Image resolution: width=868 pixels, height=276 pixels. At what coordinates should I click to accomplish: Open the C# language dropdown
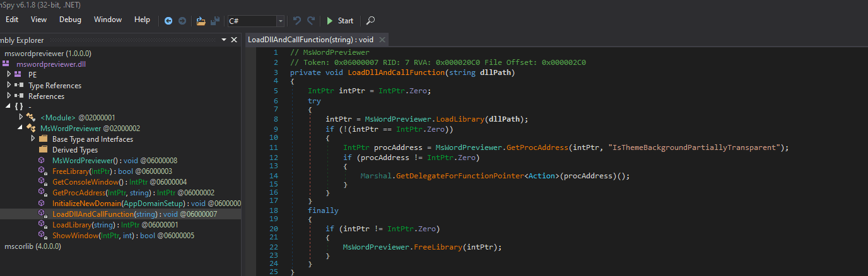[x=255, y=21]
